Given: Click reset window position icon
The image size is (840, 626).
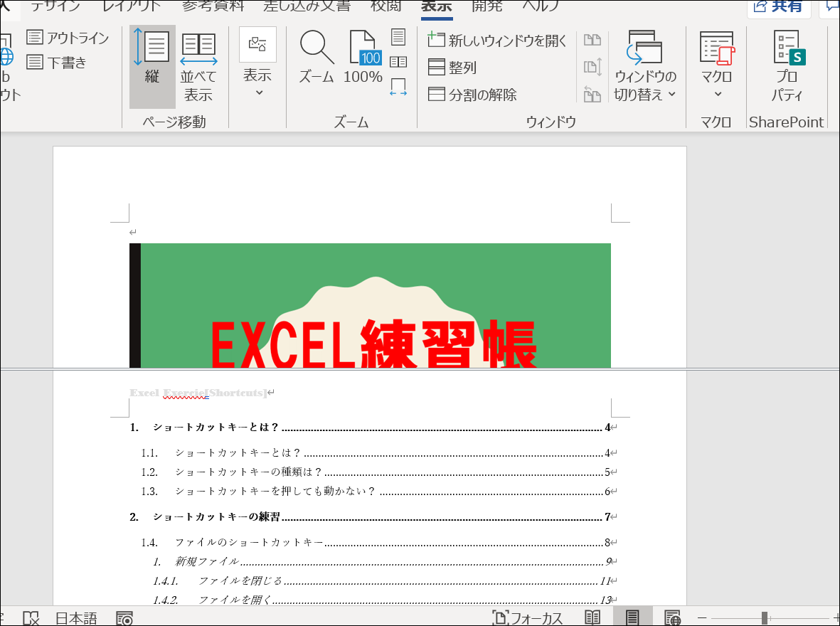Looking at the screenshot, I should coord(592,95).
